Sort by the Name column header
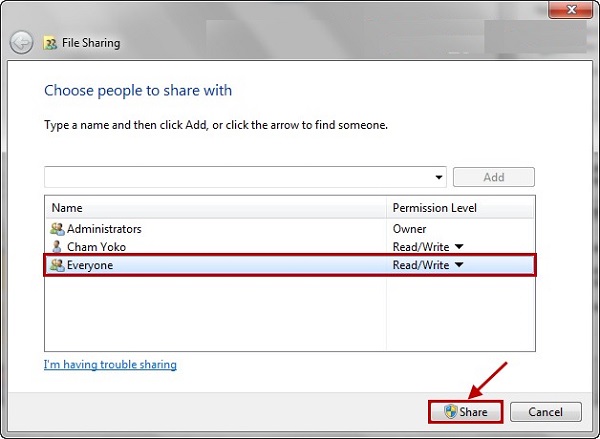Image resolution: width=600 pixels, height=439 pixels. [x=215, y=208]
